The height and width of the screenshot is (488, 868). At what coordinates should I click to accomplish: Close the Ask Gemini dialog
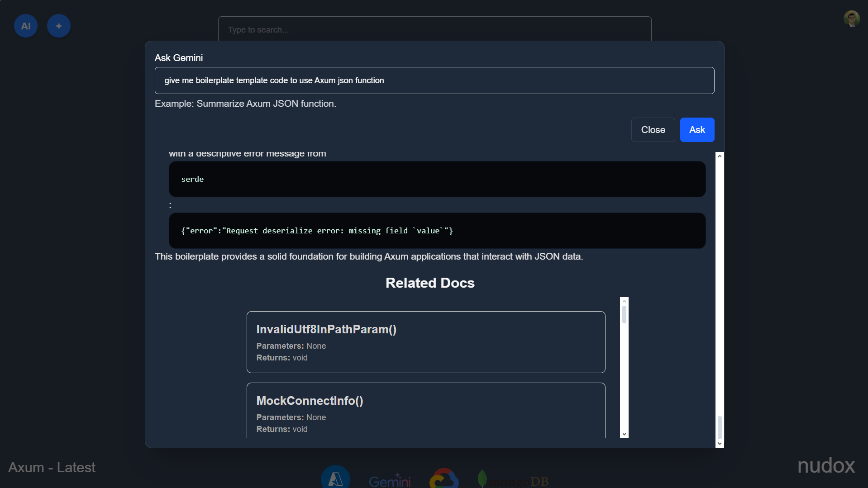click(x=653, y=130)
